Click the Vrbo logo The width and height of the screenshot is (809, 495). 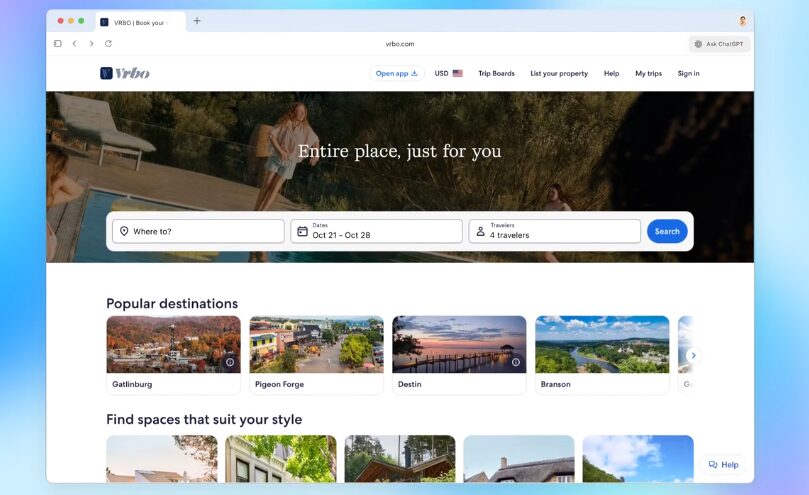coord(125,73)
